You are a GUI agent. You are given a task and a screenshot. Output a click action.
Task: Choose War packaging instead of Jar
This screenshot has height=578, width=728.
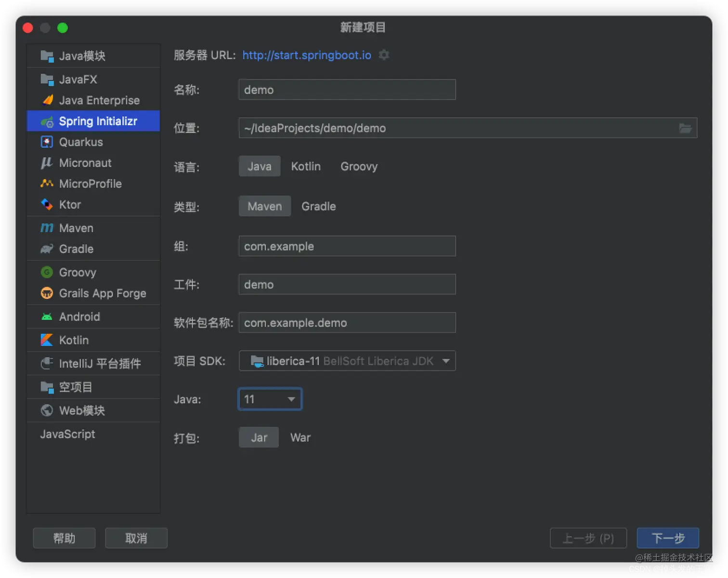click(300, 437)
